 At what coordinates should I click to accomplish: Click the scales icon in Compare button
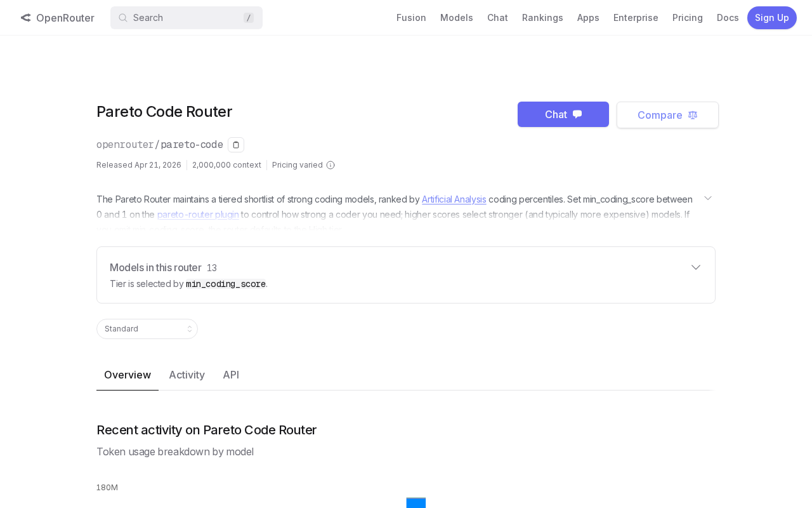[693, 115]
